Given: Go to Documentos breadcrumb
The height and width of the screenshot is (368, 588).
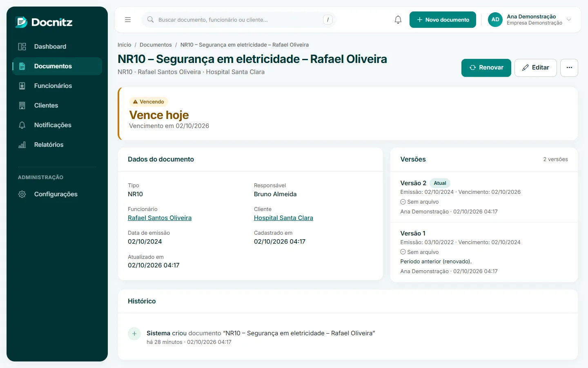Looking at the screenshot, I should click(x=156, y=45).
